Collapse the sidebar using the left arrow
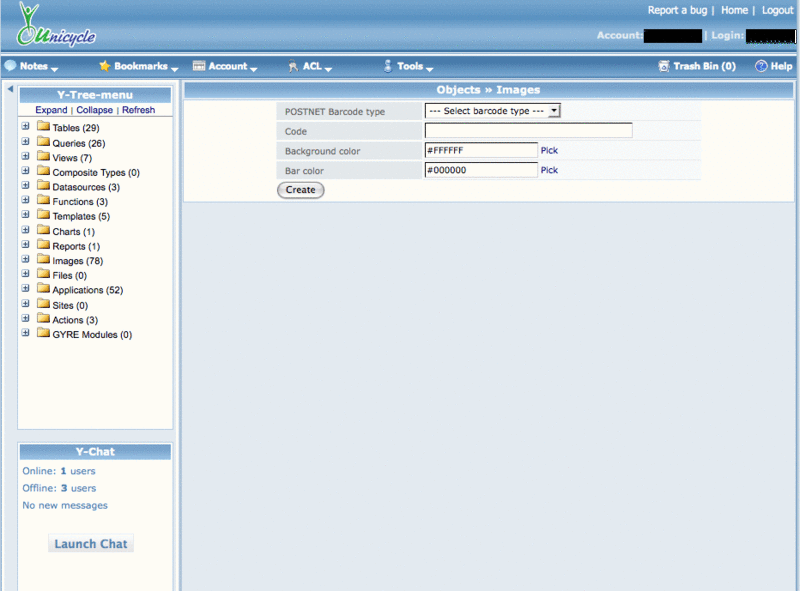 [10, 90]
